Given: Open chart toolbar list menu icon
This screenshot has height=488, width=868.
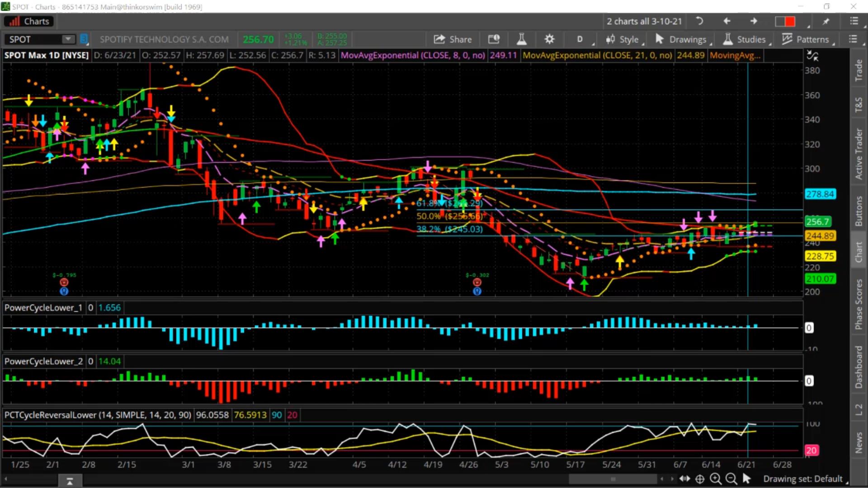Looking at the screenshot, I should coord(853,39).
